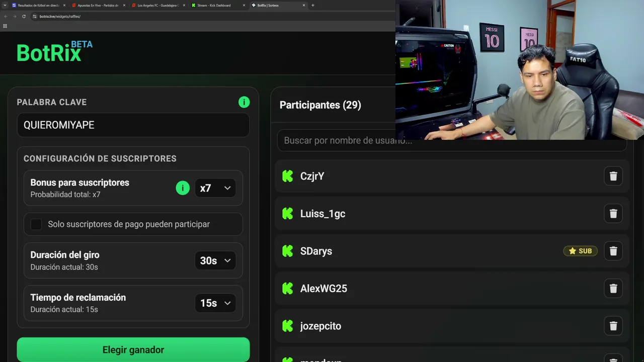
Task: Delete participant Luiss_1gc
Action: (613, 214)
